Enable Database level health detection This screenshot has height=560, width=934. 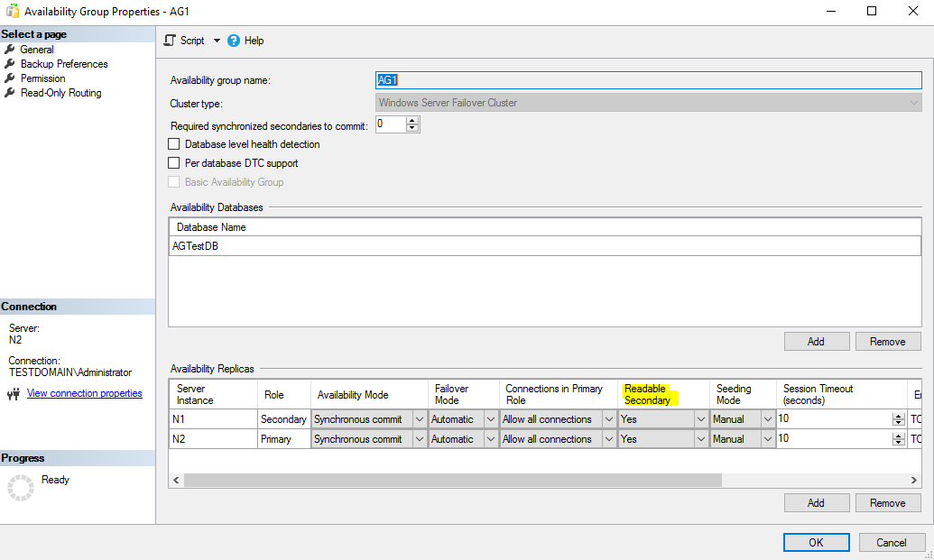tap(172, 144)
